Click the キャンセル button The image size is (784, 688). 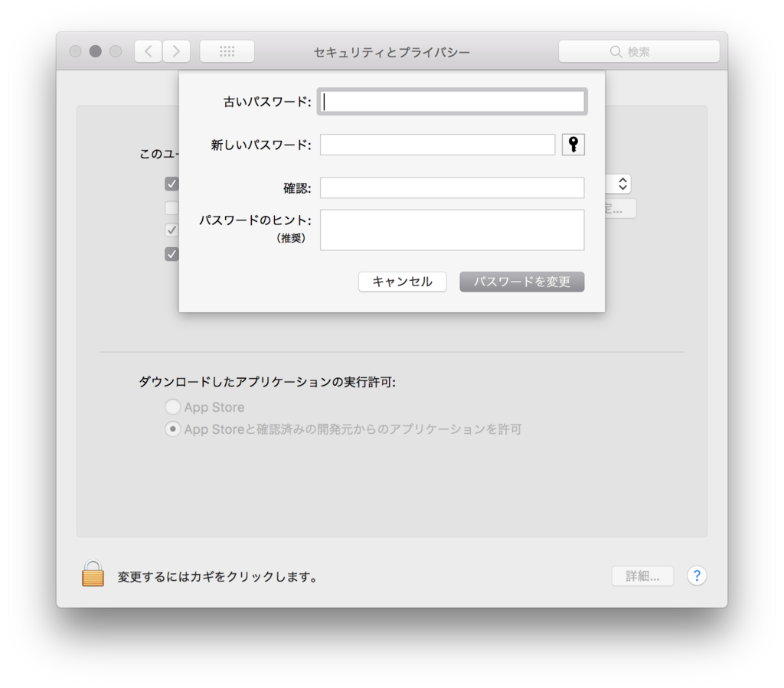coord(402,282)
